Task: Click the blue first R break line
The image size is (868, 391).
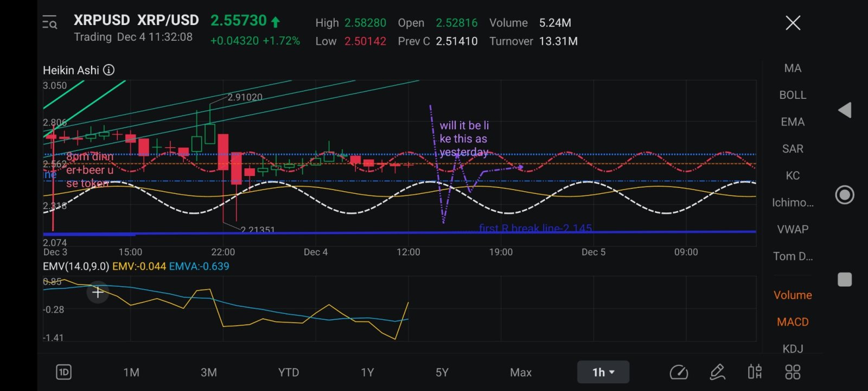Action: pos(399,232)
